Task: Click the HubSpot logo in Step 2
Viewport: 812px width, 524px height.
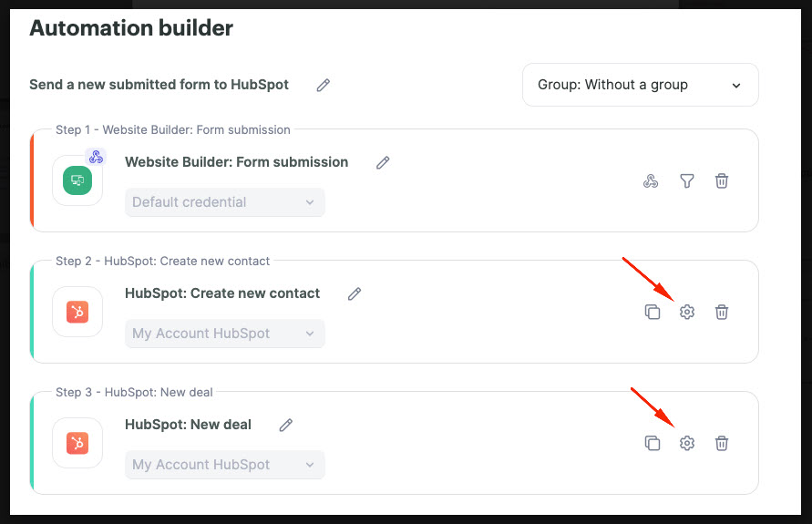Action: click(77, 313)
